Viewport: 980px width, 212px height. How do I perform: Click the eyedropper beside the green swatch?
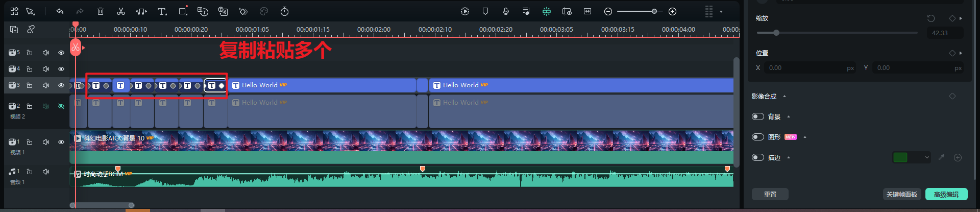941,157
